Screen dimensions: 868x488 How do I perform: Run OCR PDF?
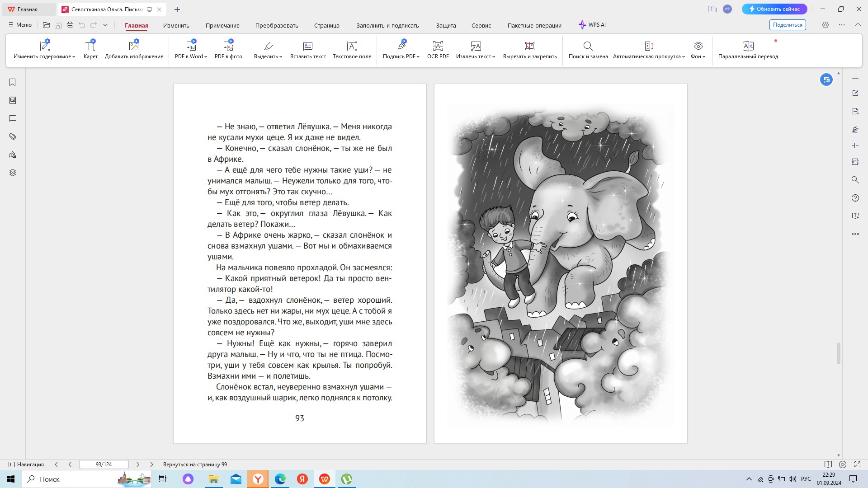[x=438, y=50]
